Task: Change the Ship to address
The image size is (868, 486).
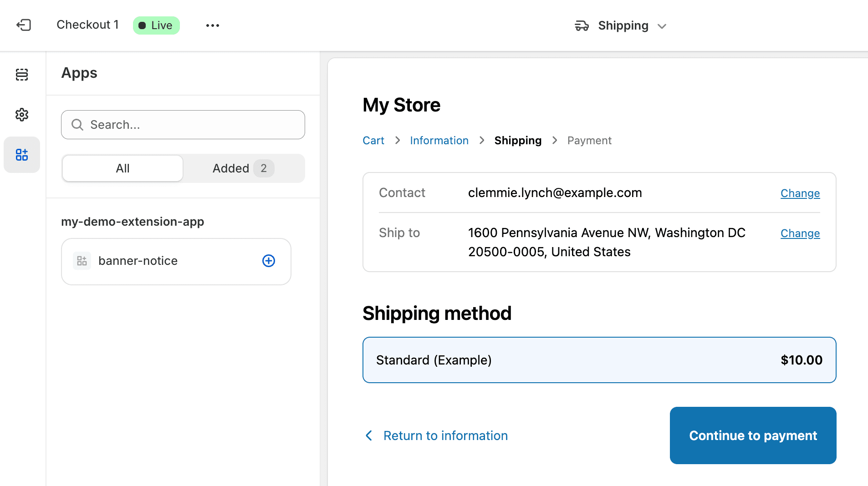Action: pos(800,233)
